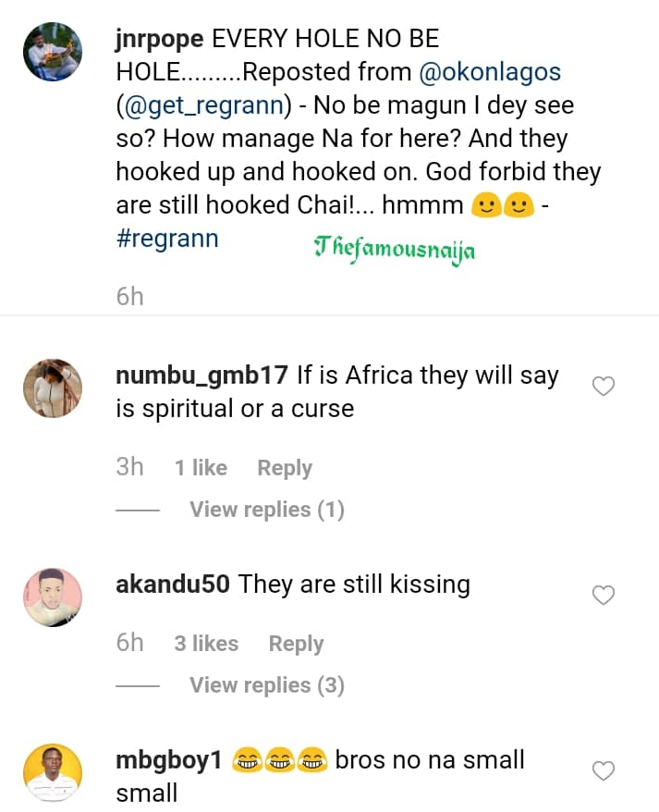This screenshot has height=812, width=659.
Task: Like numbu_gmb17's comment with the heart
Action: click(603, 387)
